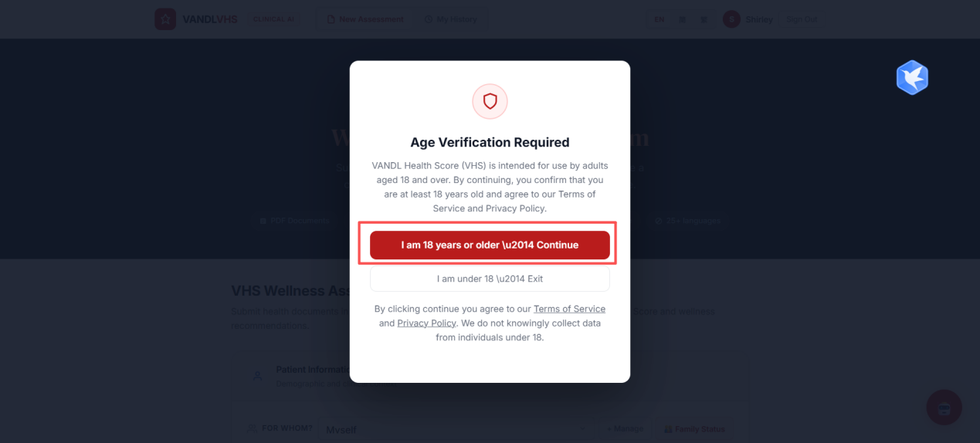The width and height of the screenshot is (980, 443).
Task: Click the Patient Information person icon
Action: pyautogui.click(x=258, y=376)
